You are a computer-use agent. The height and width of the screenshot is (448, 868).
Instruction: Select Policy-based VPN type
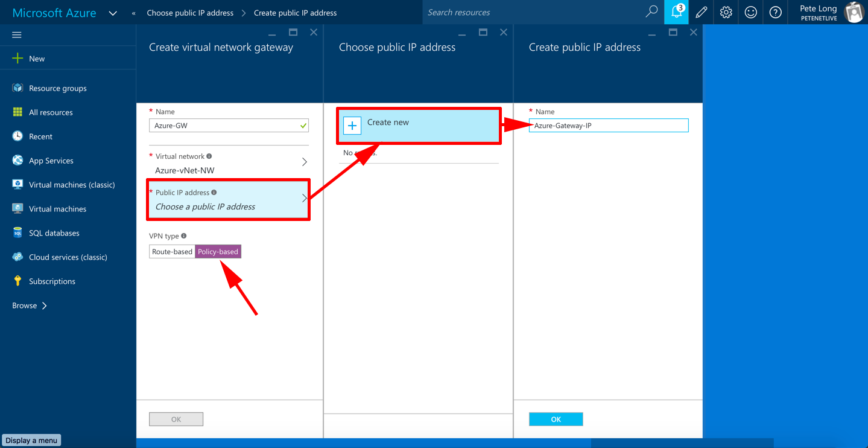pyautogui.click(x=218, y=252)
